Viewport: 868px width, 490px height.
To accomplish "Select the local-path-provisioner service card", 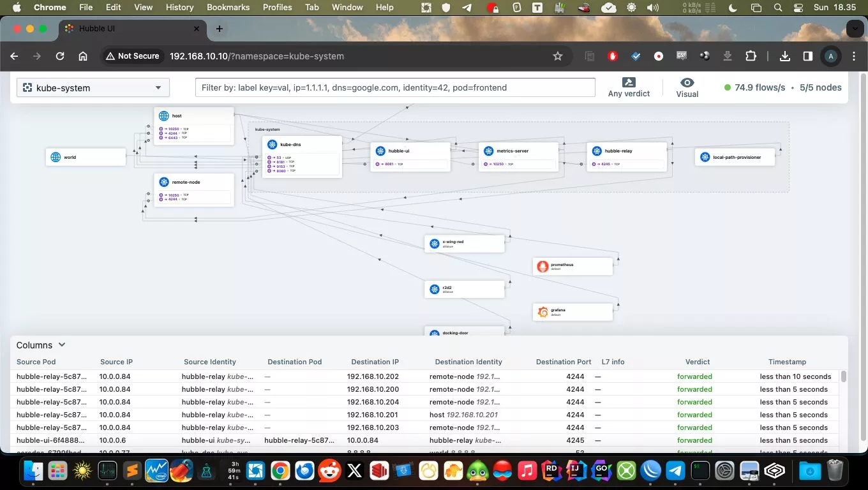I will point(735,157).
